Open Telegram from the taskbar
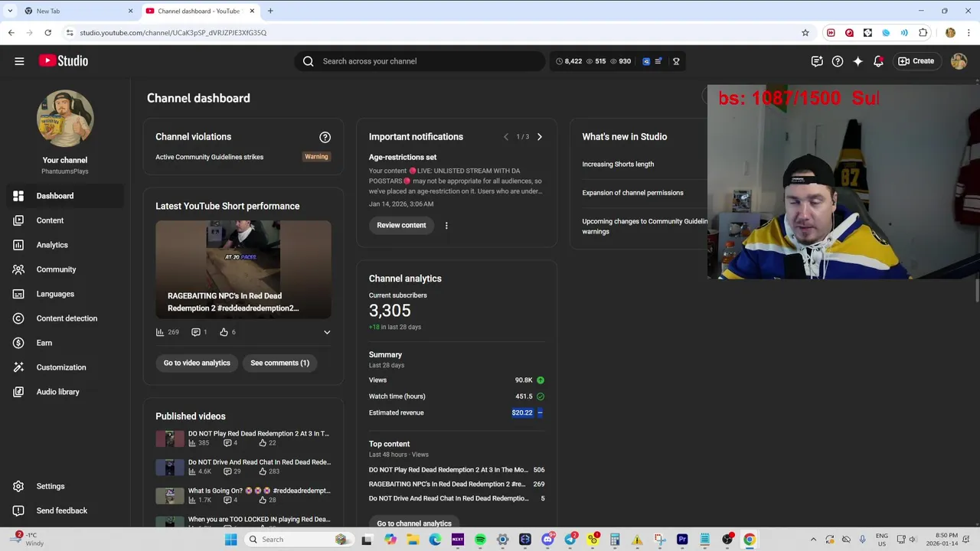Viewport: 980px width, 551px height. pos(570,540)
